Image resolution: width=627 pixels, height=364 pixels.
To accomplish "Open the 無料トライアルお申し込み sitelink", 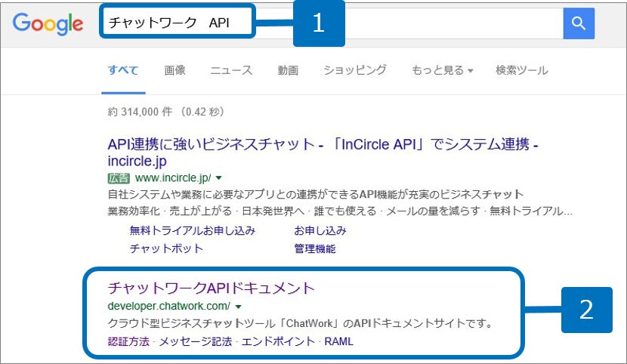I will pos(193,230).
